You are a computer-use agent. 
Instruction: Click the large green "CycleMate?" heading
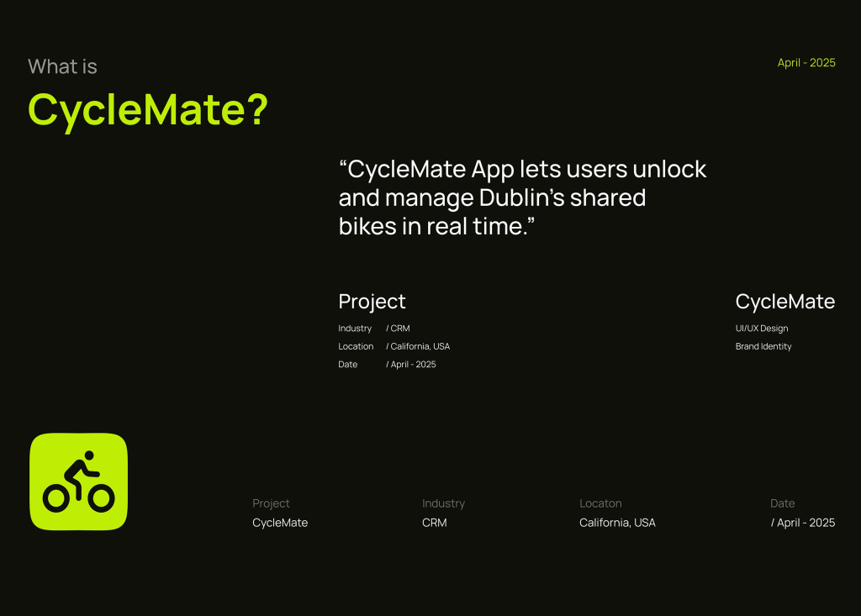tap(148, 109)
